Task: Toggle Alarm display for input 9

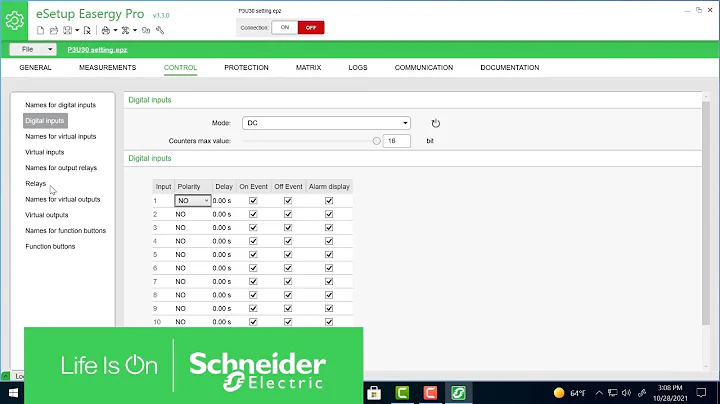Action: click(x=329, y=309)
